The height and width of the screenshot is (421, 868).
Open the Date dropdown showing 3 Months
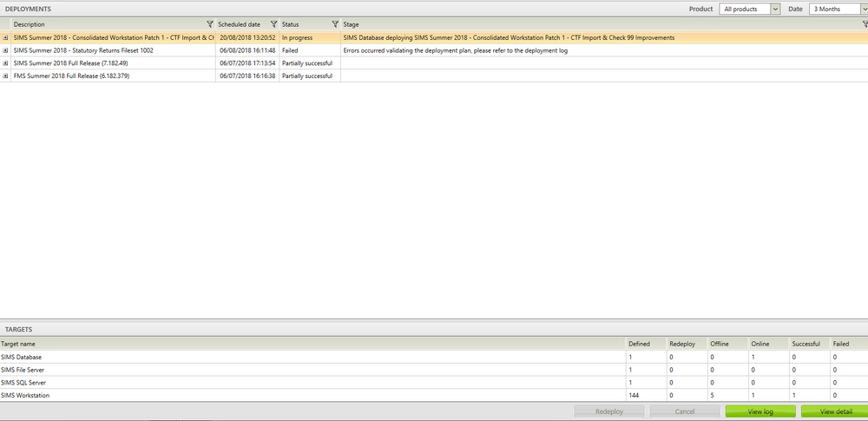838,9
